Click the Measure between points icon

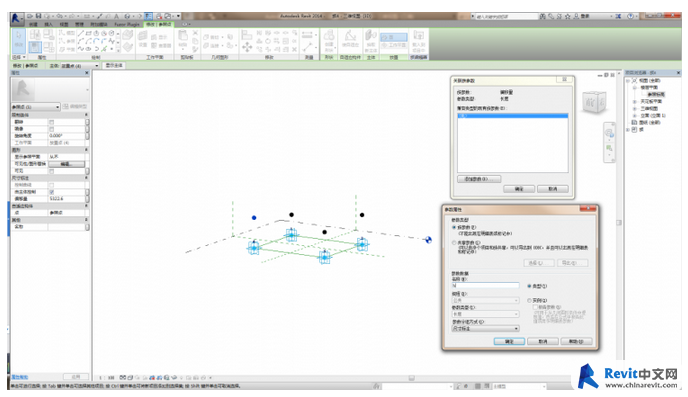point(307,46)
